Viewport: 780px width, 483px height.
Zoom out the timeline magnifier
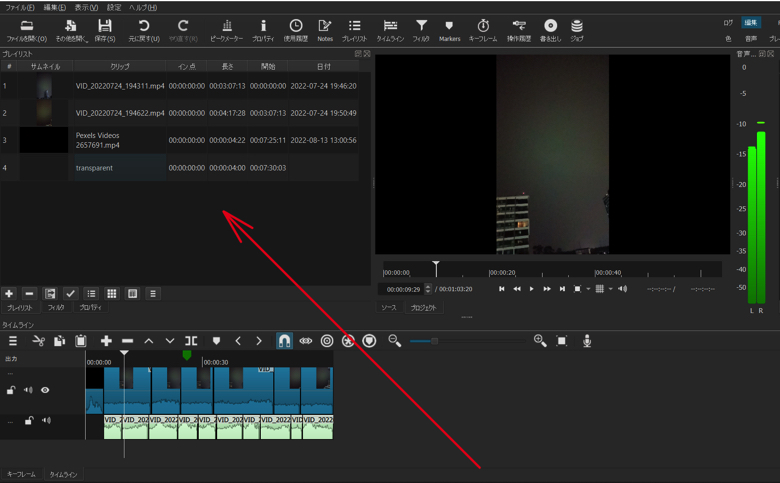pyautogui.click(x=395, y=341)
